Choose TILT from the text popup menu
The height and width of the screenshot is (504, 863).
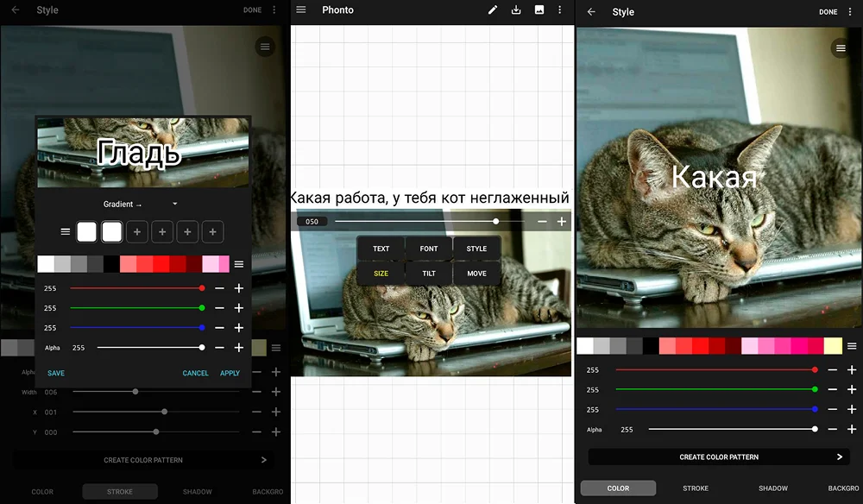[429, 274]
